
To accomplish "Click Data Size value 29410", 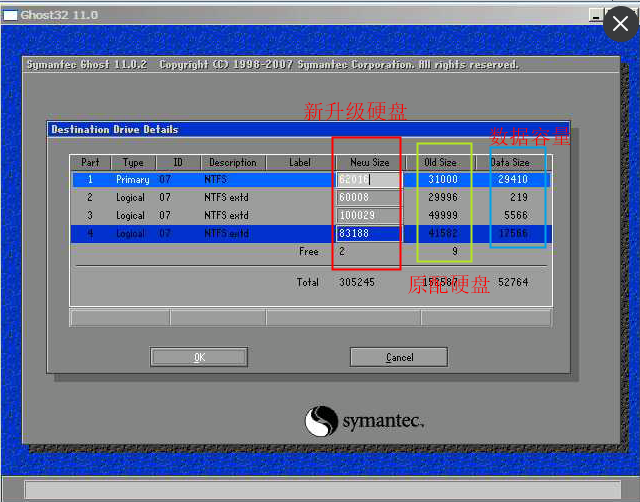I will pos(513,180).
